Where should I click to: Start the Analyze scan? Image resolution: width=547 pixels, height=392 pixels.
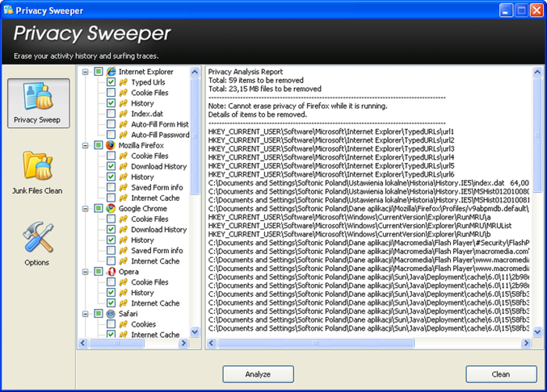pos(258,374)
